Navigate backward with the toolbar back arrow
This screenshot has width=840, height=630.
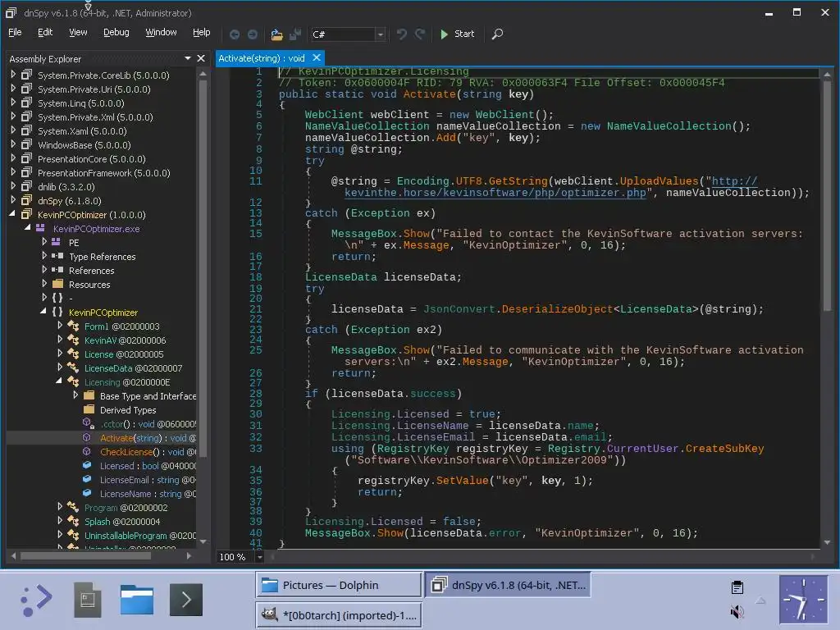coord(234,34)
